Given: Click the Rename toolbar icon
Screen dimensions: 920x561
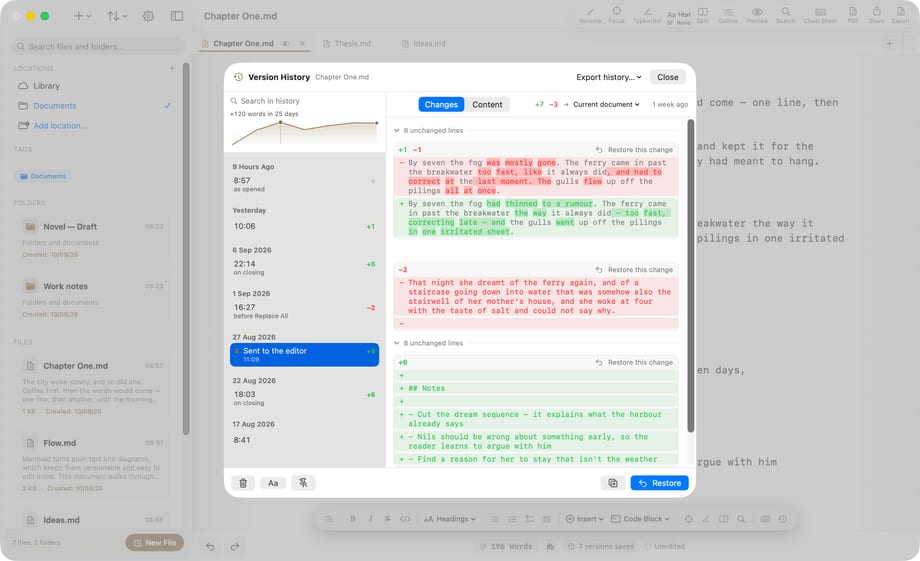Looking at the screenshot, I should point(590,15).
